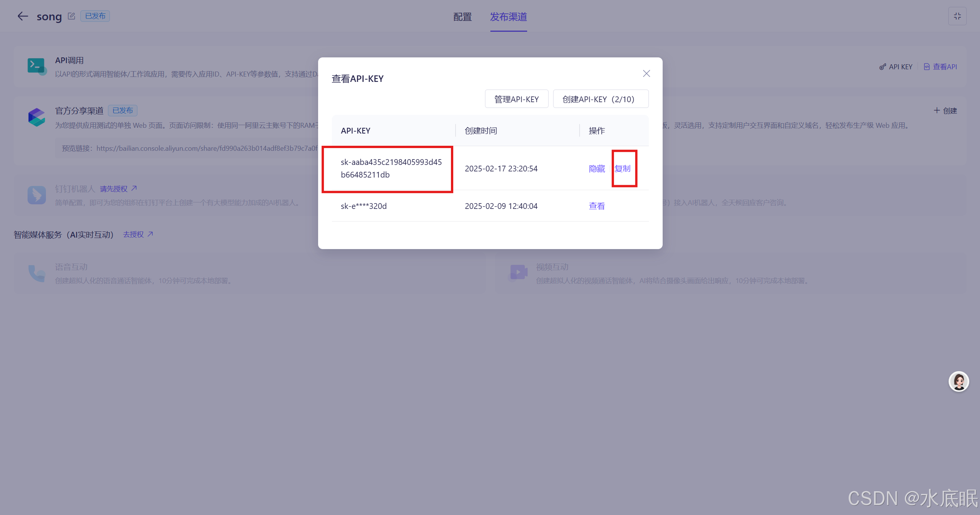The image size is (980, 515).
Task: Copy the API key with 复制
Action: pyautogui.click(x=622, y=169)
